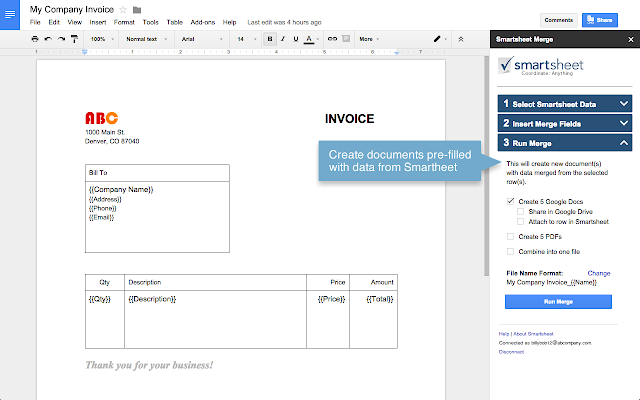Check Share in Google Drive
The height and width of the screenshot is (400, 640).
click(x=520, y=211)
